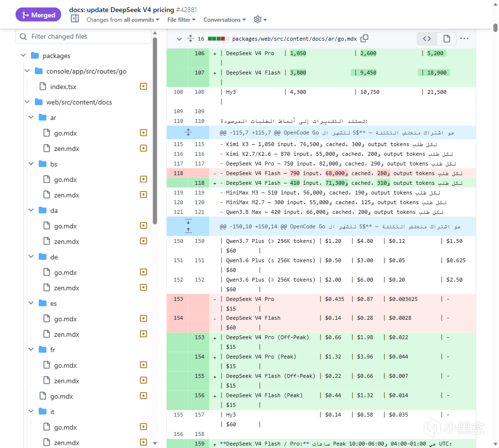Click modified-file icon beside fr zen.mdx
This screenshot has height=448, width=499.
click(144, 380)
